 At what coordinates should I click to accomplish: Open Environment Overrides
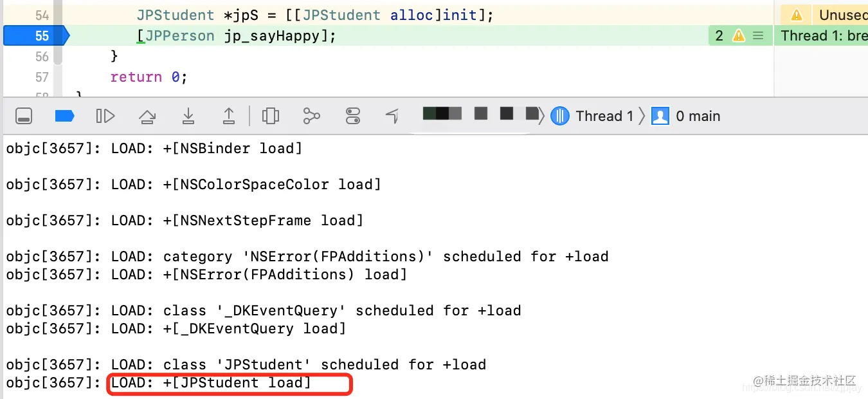[x=352, y=116]
